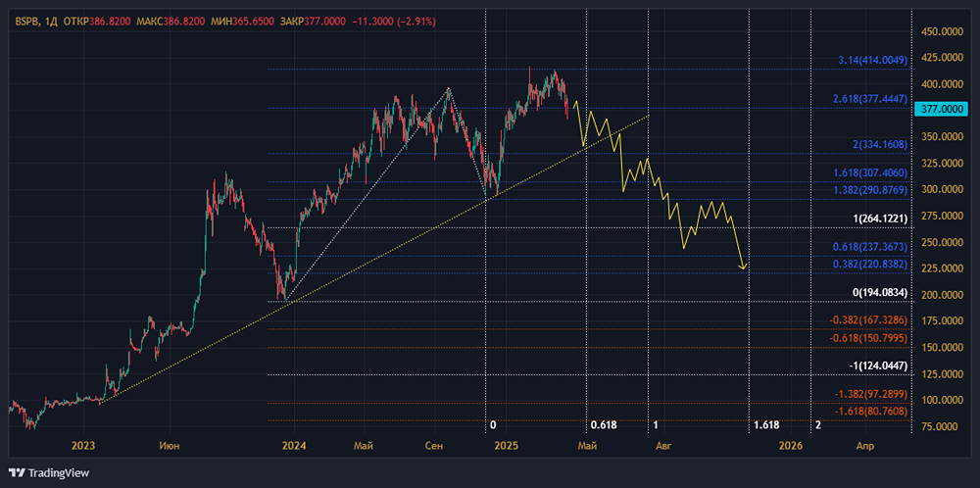Click Fibonacci level -1.618(80.7608)
The width and height of the screenshot is (980, 488).
pos(870,412)
